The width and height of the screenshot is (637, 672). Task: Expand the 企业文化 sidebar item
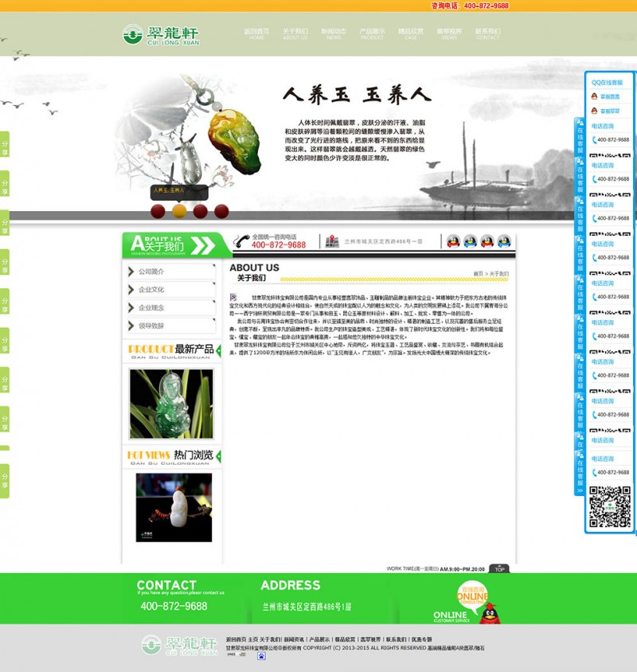click(170, 290)
